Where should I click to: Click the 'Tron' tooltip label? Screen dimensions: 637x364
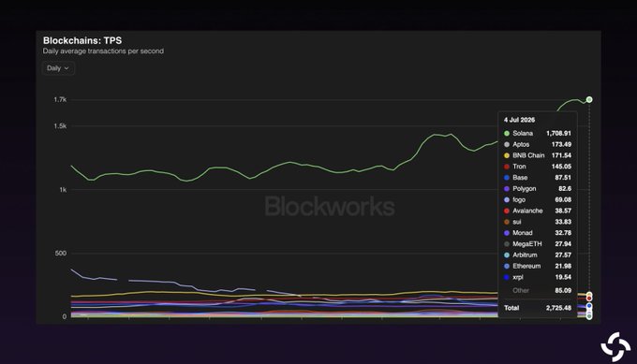click(x=519, y=167)
